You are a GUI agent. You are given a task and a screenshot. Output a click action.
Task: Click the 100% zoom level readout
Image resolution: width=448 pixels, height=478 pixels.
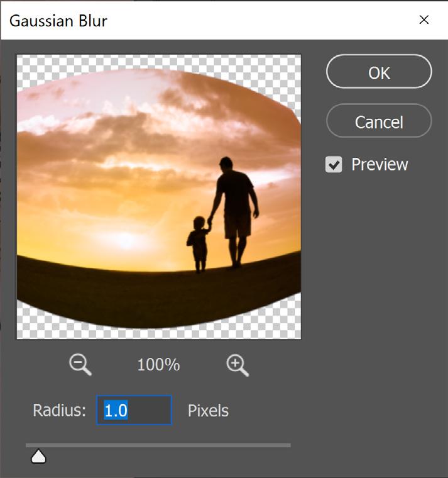[x=158, y=365]
